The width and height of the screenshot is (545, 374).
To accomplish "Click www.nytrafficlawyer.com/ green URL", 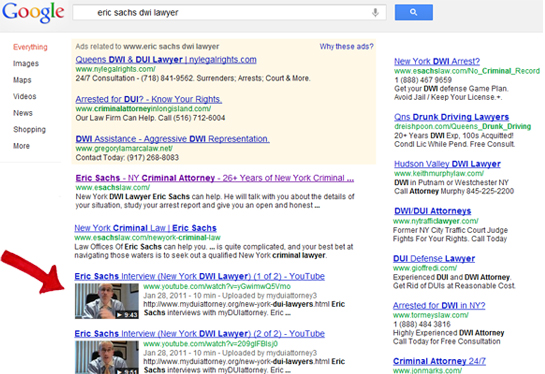I will point(436,221).
